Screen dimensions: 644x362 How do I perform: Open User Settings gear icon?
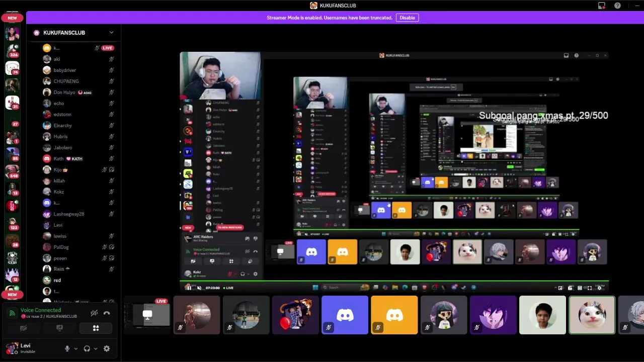point(107,348)
